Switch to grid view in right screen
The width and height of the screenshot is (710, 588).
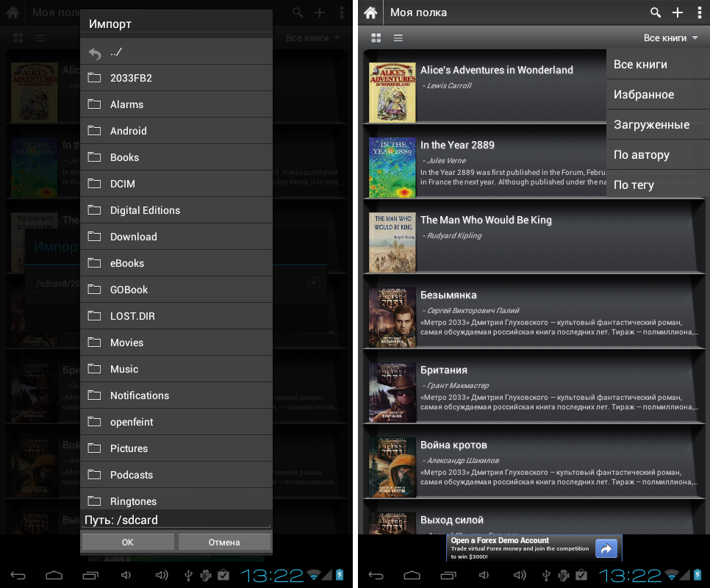(376, 38)
